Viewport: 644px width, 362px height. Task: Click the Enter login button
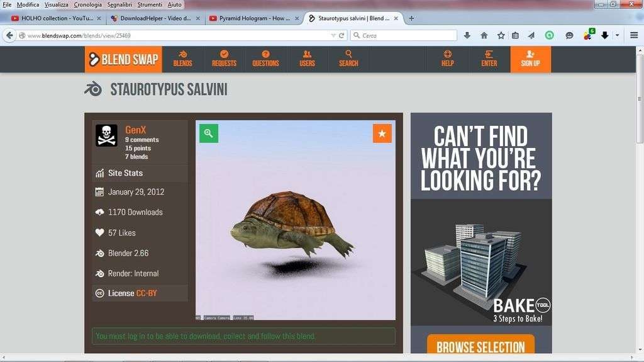click(x=489, y=59)
